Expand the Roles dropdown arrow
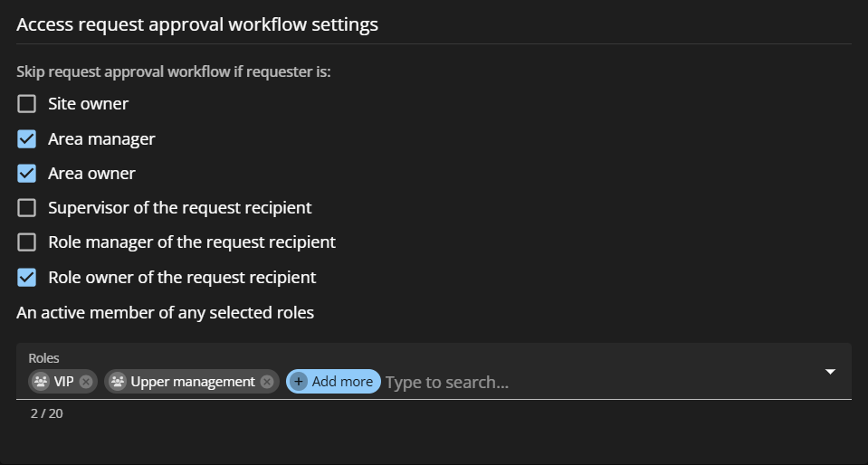Screen dimensions: 868x465 830,372
